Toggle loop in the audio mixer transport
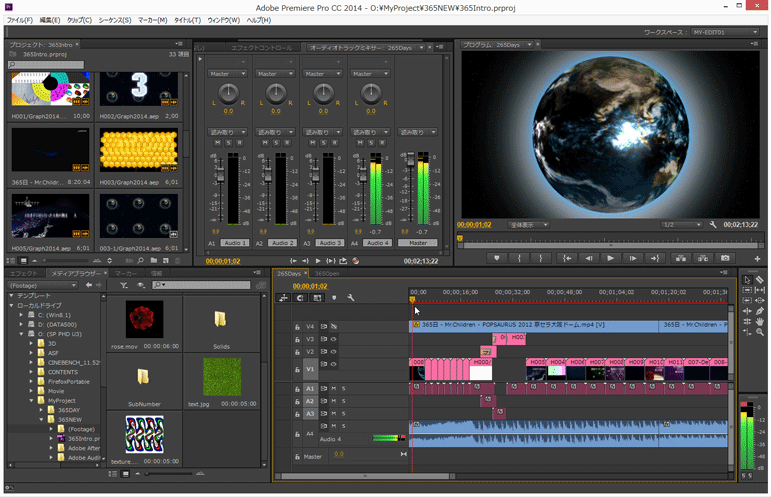The width and height of the screenshot is (771, 497). coord(343,261)
